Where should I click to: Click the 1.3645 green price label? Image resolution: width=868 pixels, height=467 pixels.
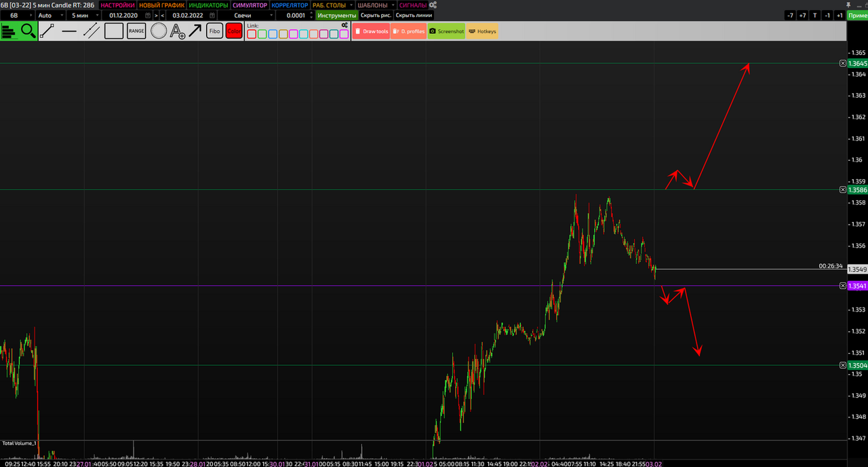857,63
